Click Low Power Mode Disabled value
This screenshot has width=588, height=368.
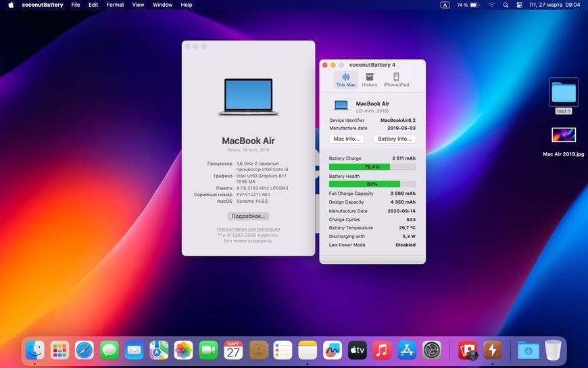(x=406, y=245)
